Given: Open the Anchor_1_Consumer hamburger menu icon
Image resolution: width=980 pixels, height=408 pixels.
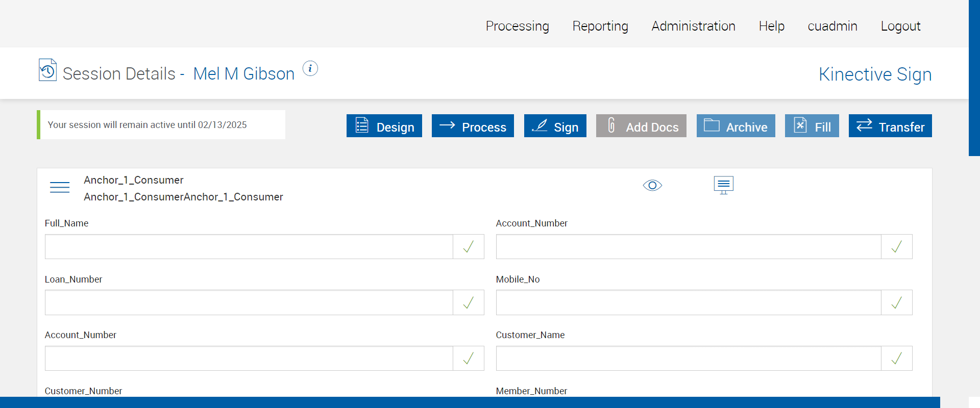Looking at the screenshot, I should [60, 187].
